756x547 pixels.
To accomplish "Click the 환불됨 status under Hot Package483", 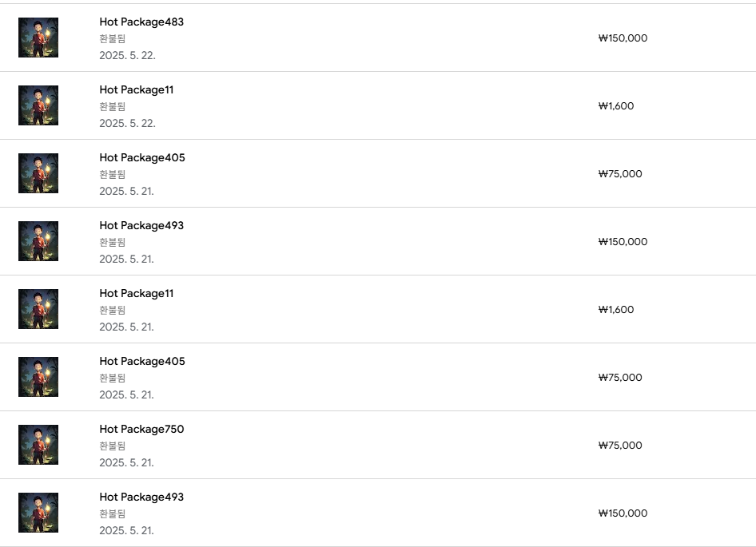I will (x=113, y=38).
